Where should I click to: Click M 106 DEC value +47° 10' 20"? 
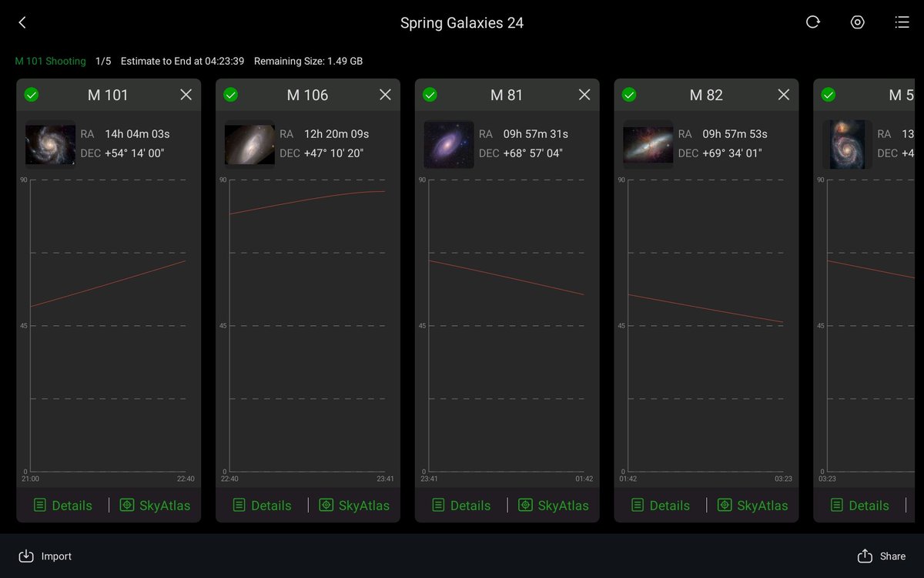pos(334,153)
